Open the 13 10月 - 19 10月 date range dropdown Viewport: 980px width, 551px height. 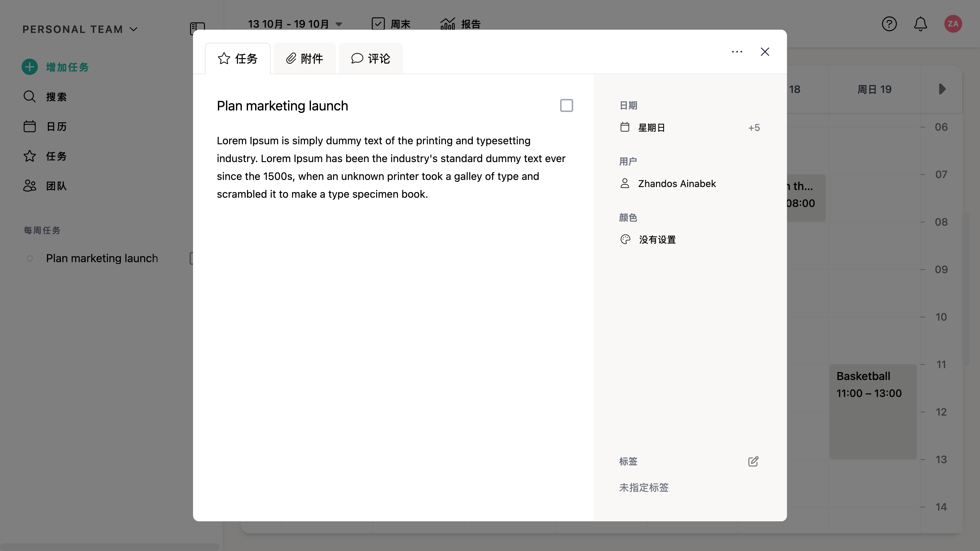(x=295, y=24)
